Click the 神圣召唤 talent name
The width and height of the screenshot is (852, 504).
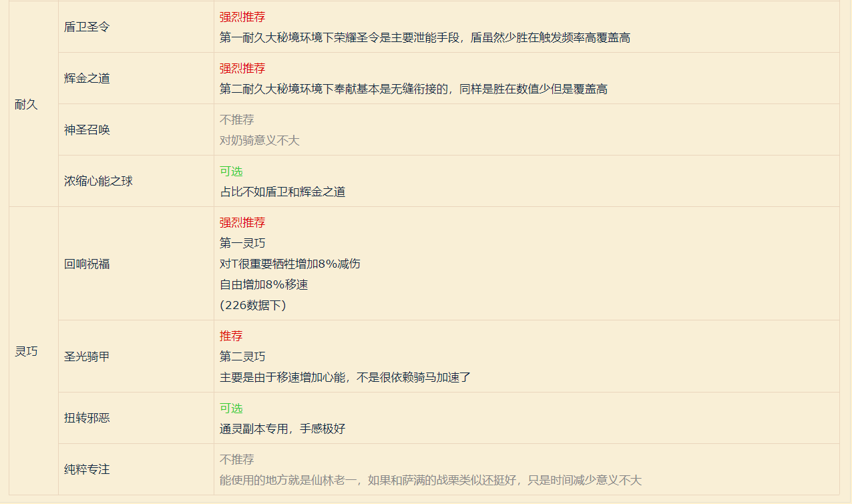pos(87,130)
